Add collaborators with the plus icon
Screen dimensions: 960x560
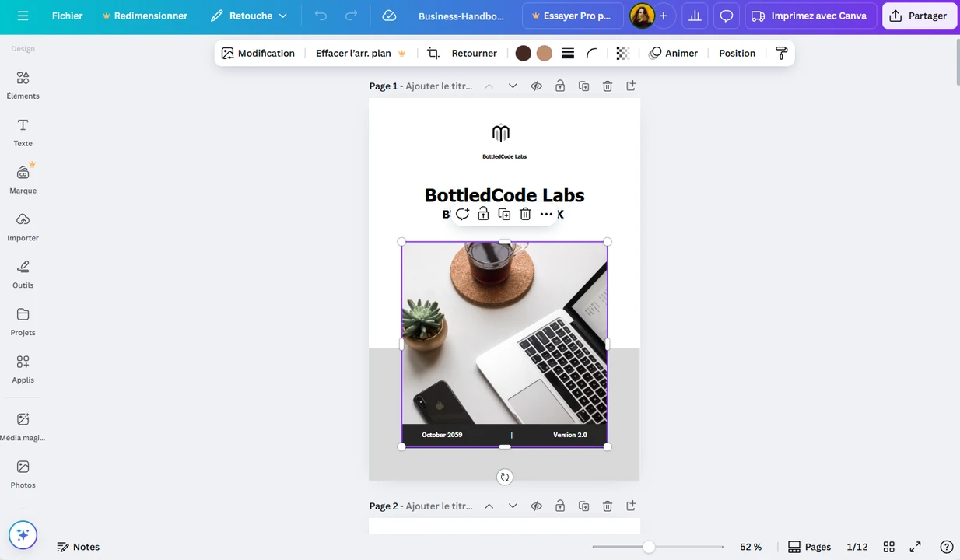pos(663,16)
